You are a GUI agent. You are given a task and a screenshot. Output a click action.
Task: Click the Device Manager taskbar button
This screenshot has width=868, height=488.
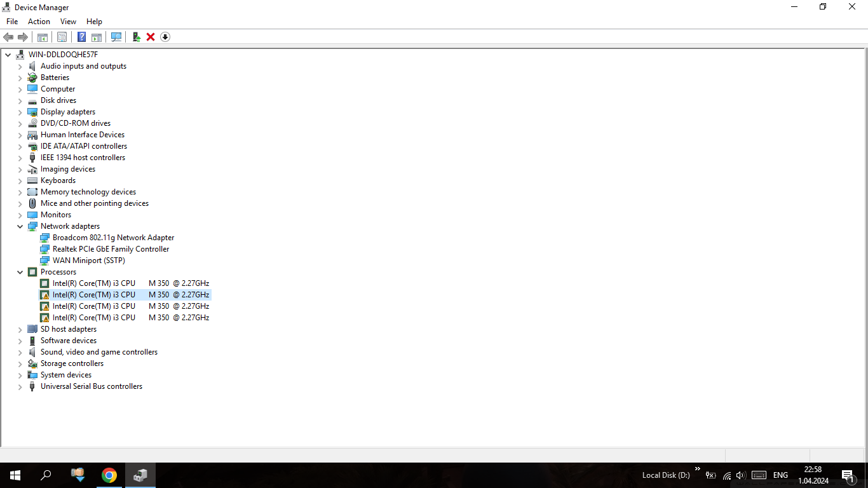pyautogui.click(x=140, y=475)
